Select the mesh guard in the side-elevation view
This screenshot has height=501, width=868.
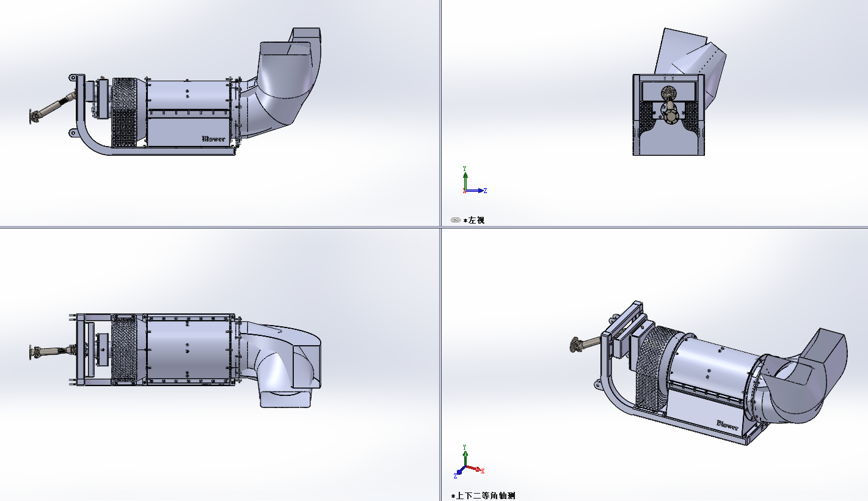(x=126, y=112)
